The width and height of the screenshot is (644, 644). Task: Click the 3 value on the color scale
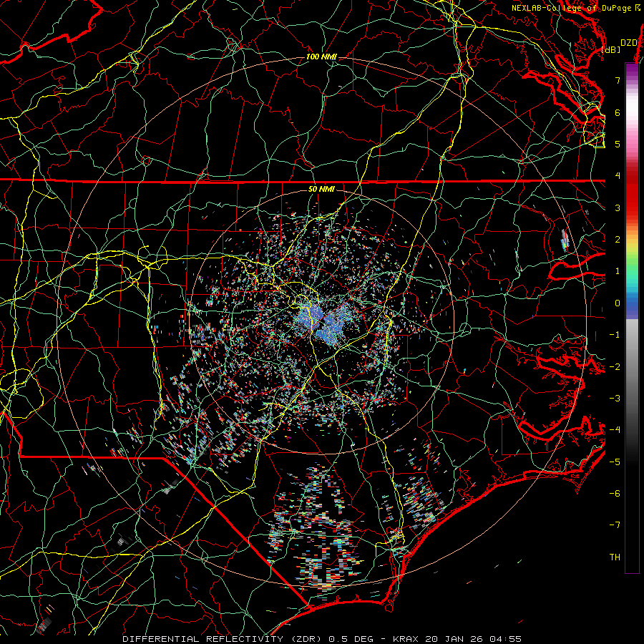tap(618, 208)
